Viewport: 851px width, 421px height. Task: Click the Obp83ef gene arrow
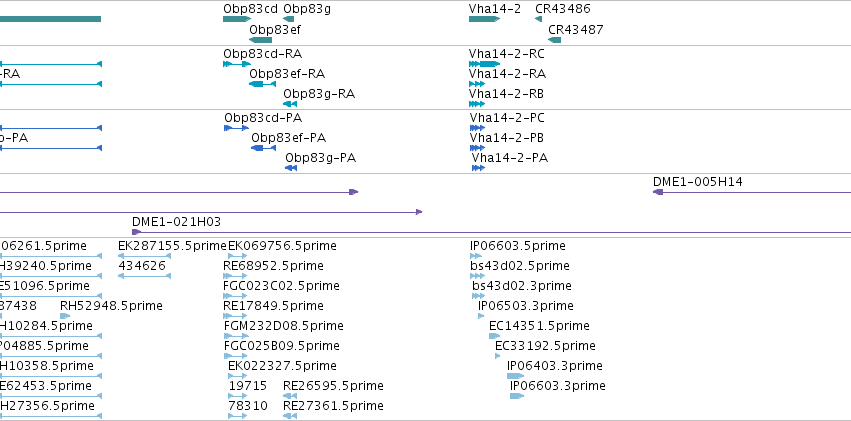tap(261, 40)
